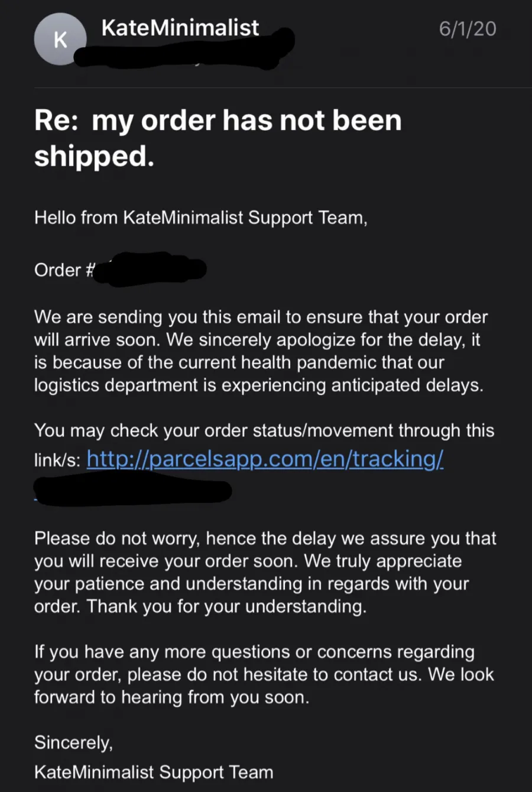The image size is (532, 792).
Task: Tap the 'link/s:' label before the URL
Action: click(57, 460)
